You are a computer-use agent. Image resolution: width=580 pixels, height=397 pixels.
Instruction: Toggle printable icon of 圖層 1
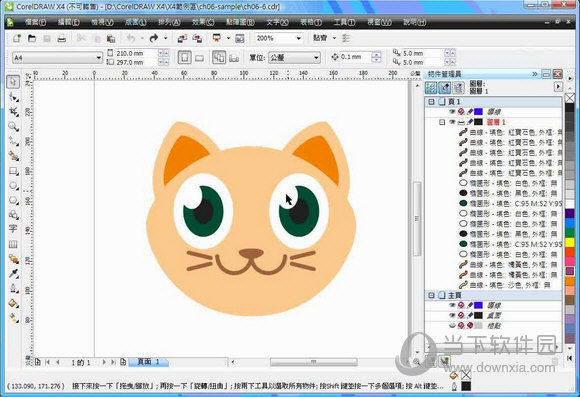[x=461, y=122]
